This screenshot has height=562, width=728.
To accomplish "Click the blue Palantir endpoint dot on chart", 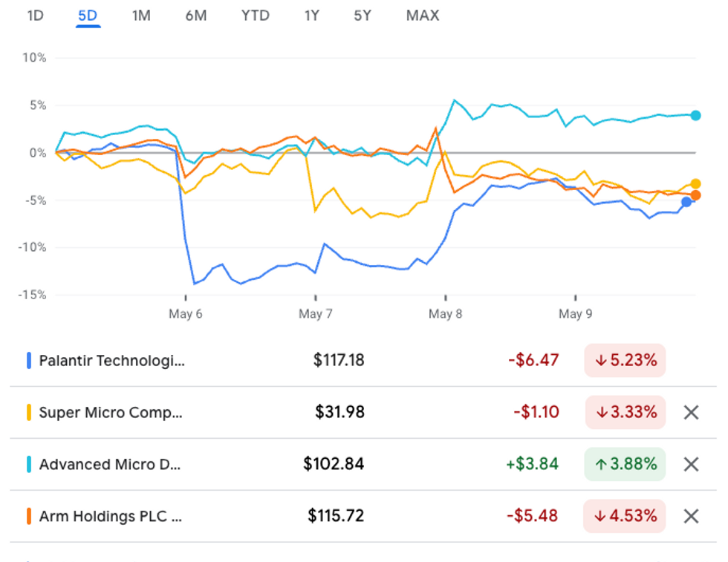I will pos(686,202).
